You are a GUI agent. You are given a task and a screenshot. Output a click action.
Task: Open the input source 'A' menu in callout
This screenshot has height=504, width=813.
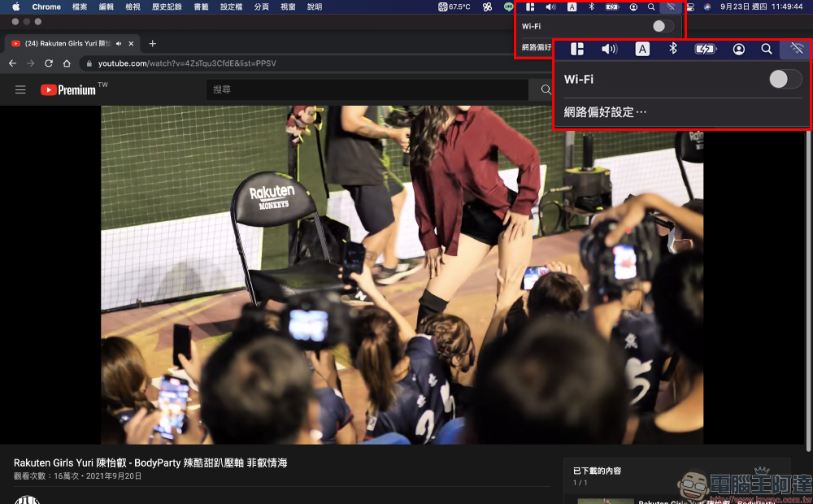click(x=642, y=49)
